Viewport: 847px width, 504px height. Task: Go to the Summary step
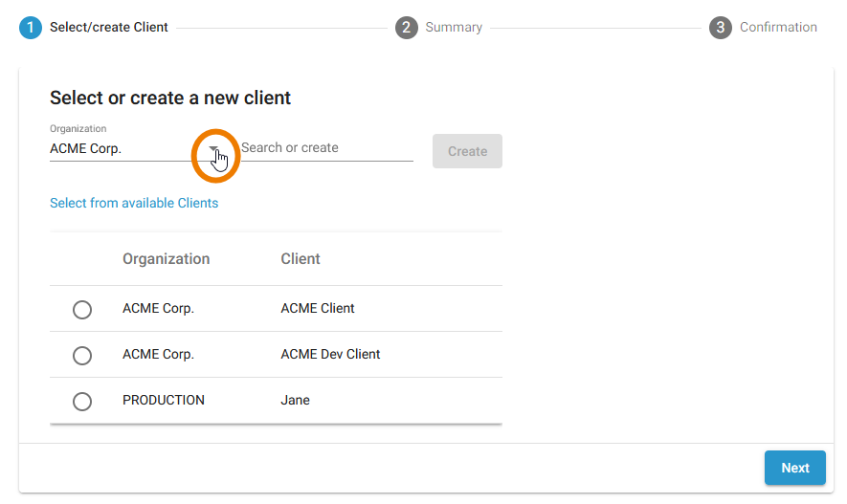454,28
